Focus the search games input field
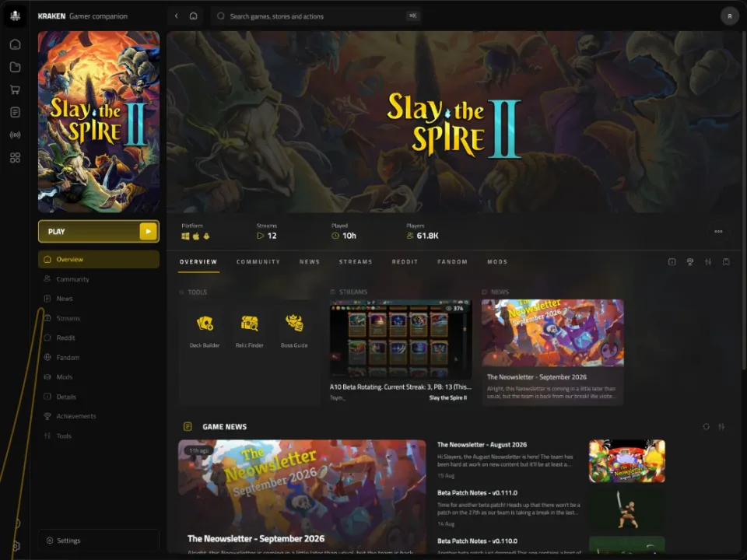Viewport: 747px width, 560px height. click(x=317, y=16)
